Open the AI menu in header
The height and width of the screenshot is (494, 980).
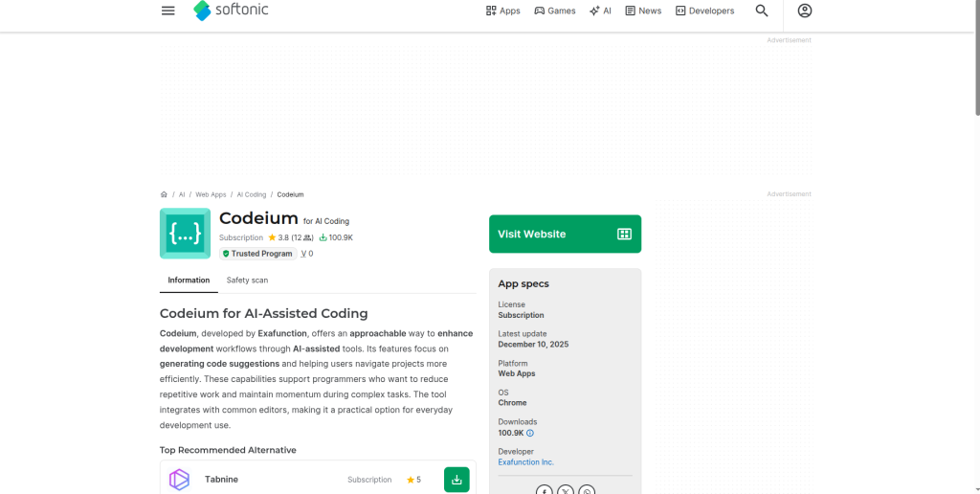[x=600, y=11]
